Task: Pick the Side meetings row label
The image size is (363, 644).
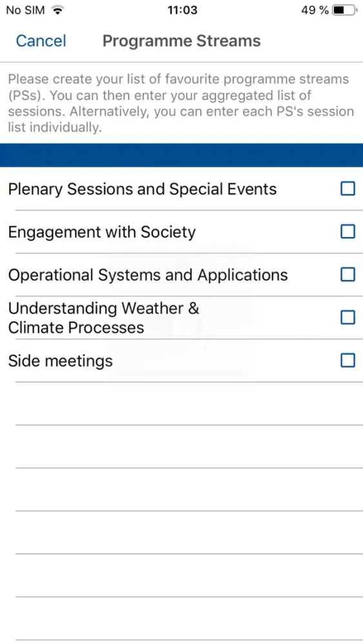Action: click(x=60, y=361)
